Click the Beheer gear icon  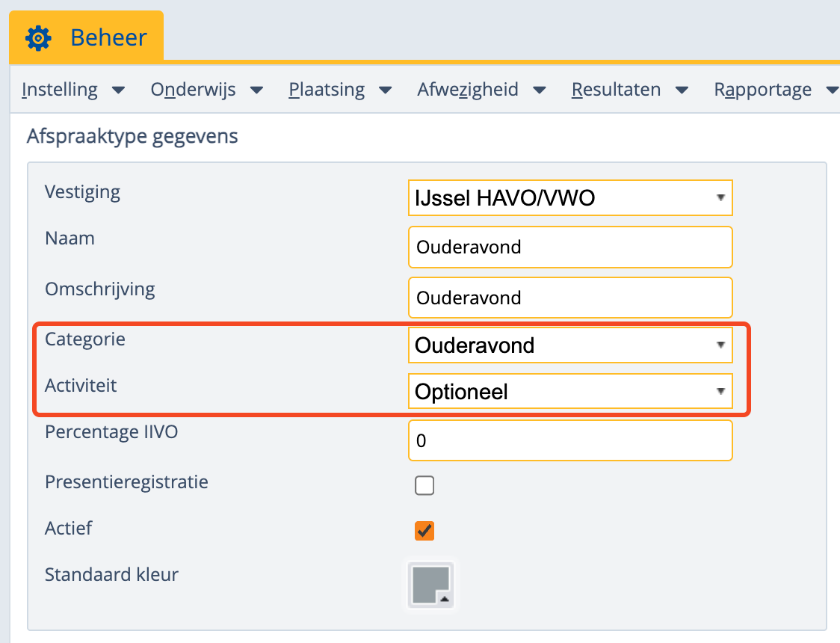click(x=38, y=37)
